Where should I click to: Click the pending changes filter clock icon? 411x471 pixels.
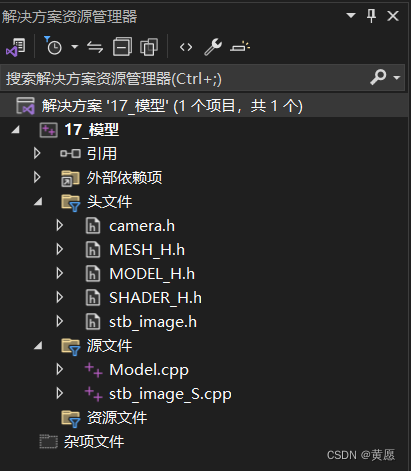pos(53,46)
